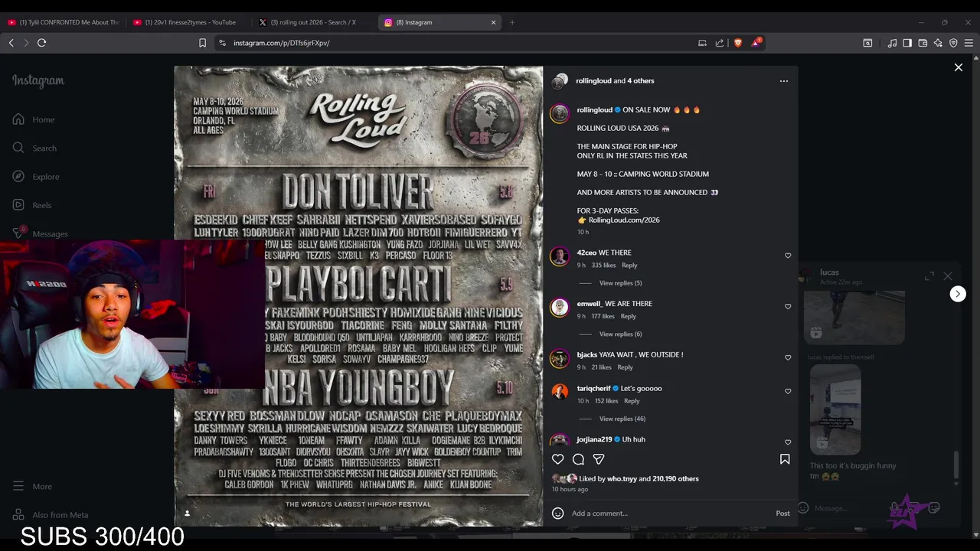The image size is (980, 551).
Task: Close the lucas chat popup
Action: click(x=948, y=275)
